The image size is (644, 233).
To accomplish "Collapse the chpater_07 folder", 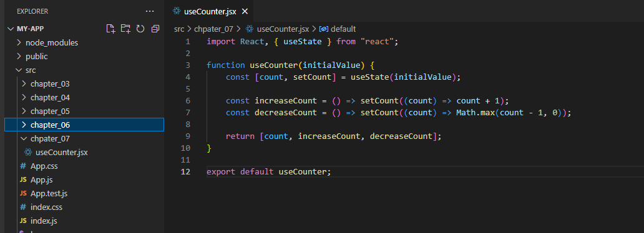I will 24,139.
